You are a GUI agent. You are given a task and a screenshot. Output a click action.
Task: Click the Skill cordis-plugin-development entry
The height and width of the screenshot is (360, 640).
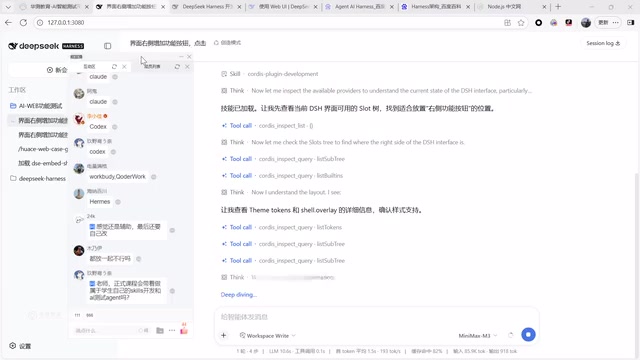click(x=270, y=74)
